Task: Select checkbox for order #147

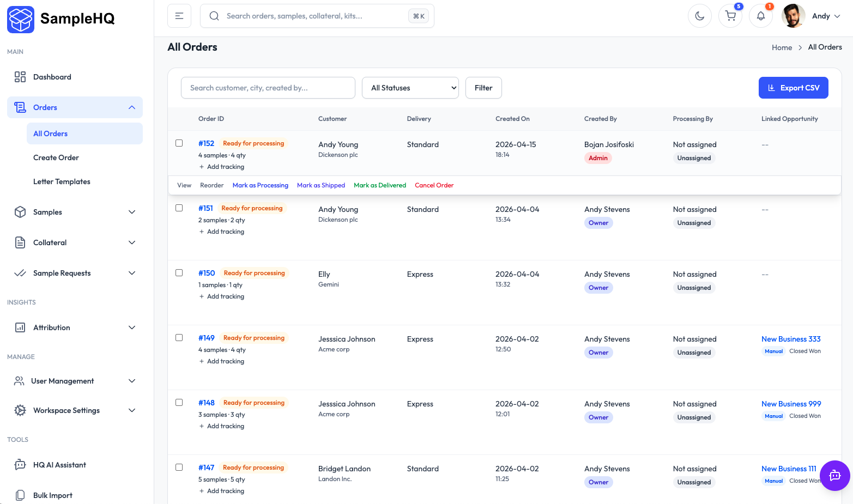Action: (x=179, y=467)
